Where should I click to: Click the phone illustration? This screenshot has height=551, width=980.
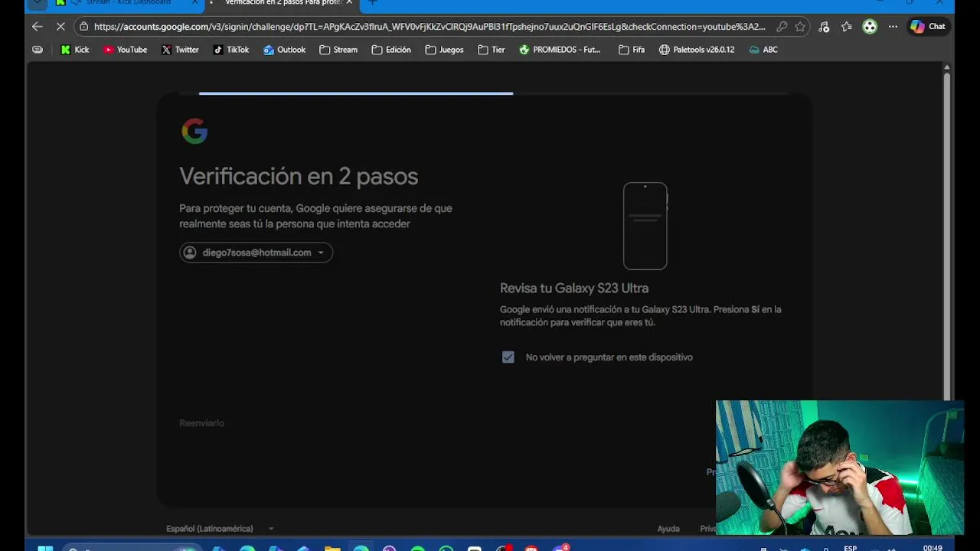coord(645,226)
